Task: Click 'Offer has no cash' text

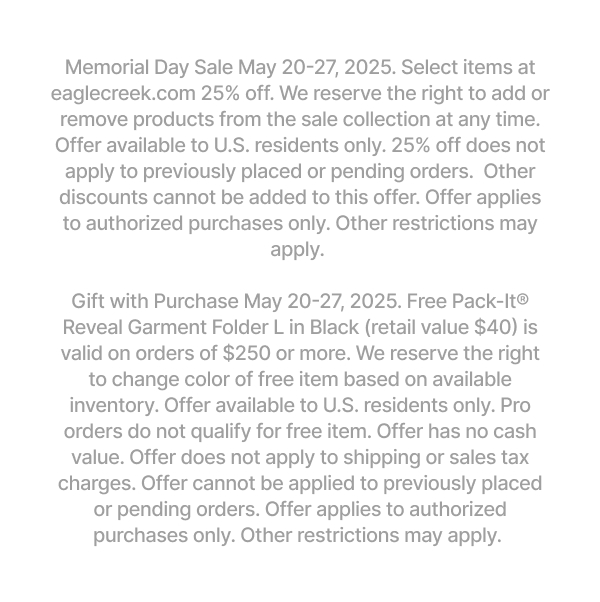Action: pos(456,431)
